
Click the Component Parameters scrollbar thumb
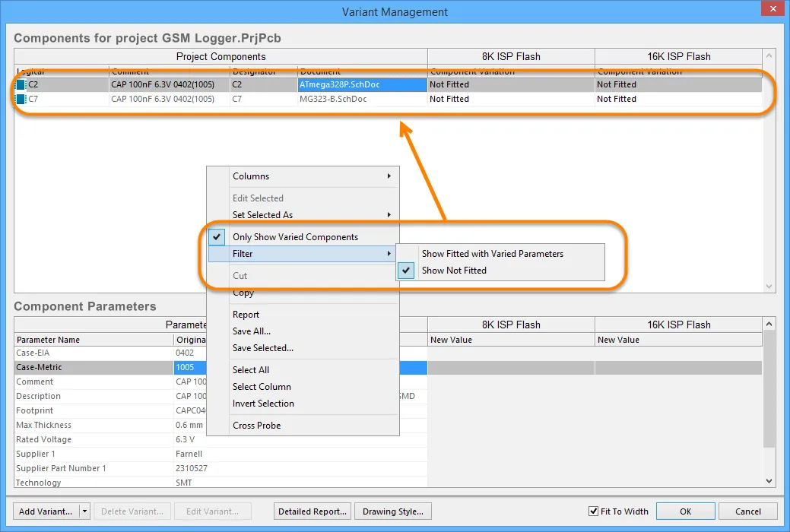(769, 388)
